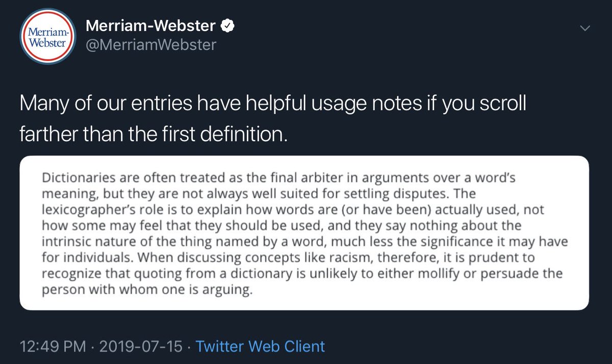612x364 pixels.
Task: Click the phrase 'farther than the first definition'
Action: 154,134
